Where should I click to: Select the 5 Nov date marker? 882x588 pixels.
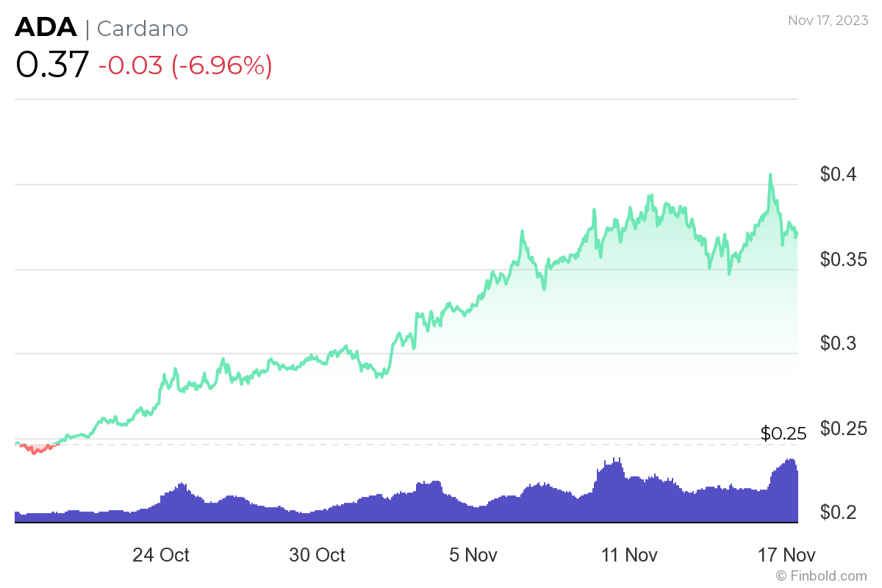(x=473, y=555)
